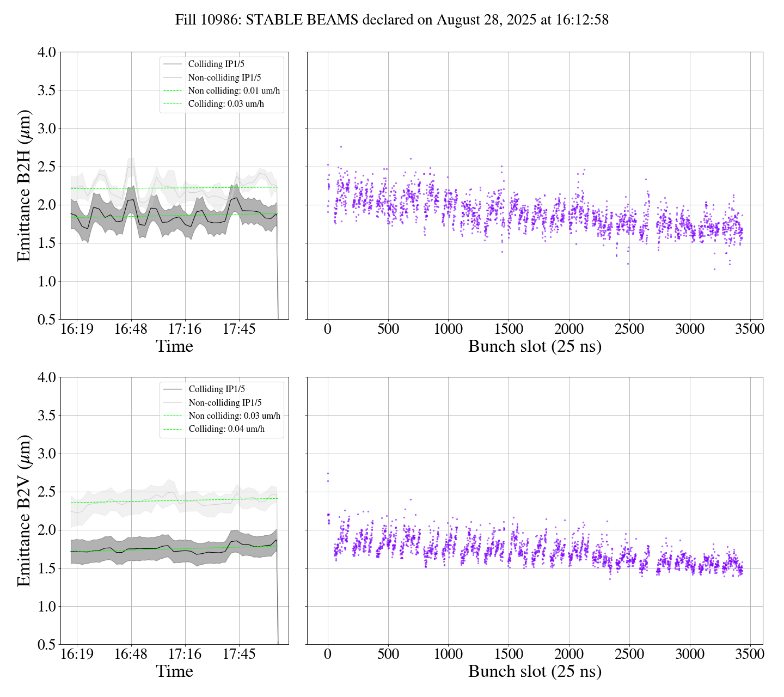The image size is (784, 697).
Task: Click green dashed swatch beside "Colliding: 0.03 um/h"
Action: tap(172, 103)
